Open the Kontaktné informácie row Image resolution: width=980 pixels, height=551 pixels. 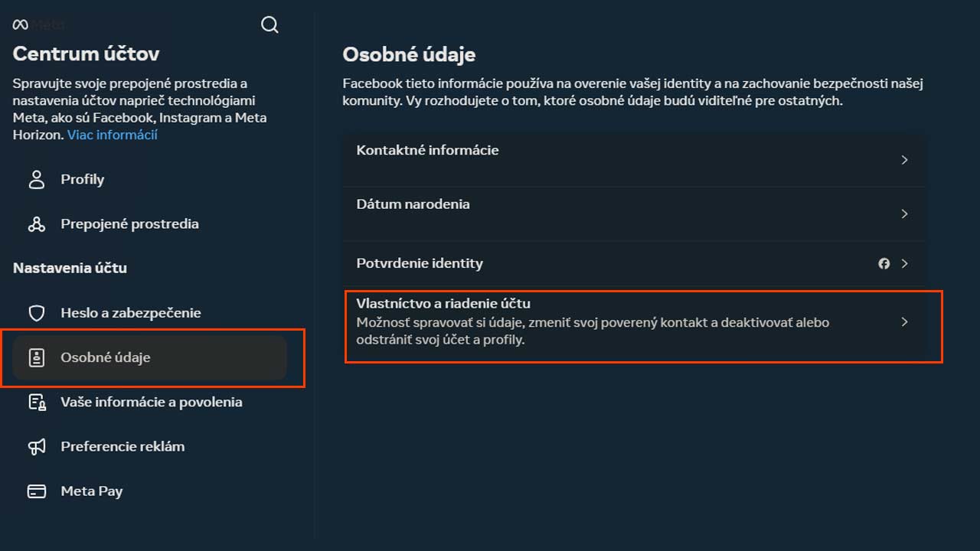coord(634,160)
